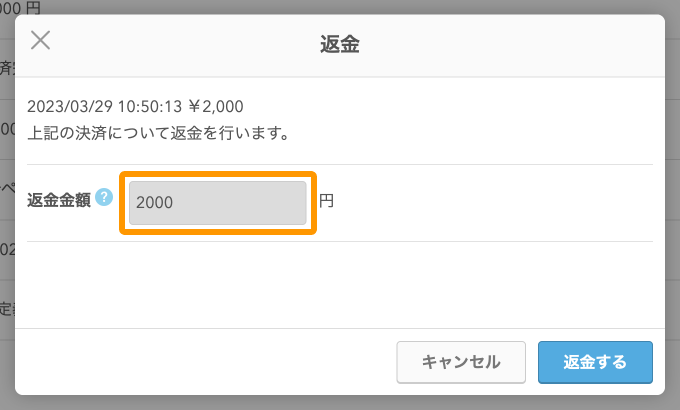Close the 返金 dialog with the X icon

coord(41,41)
